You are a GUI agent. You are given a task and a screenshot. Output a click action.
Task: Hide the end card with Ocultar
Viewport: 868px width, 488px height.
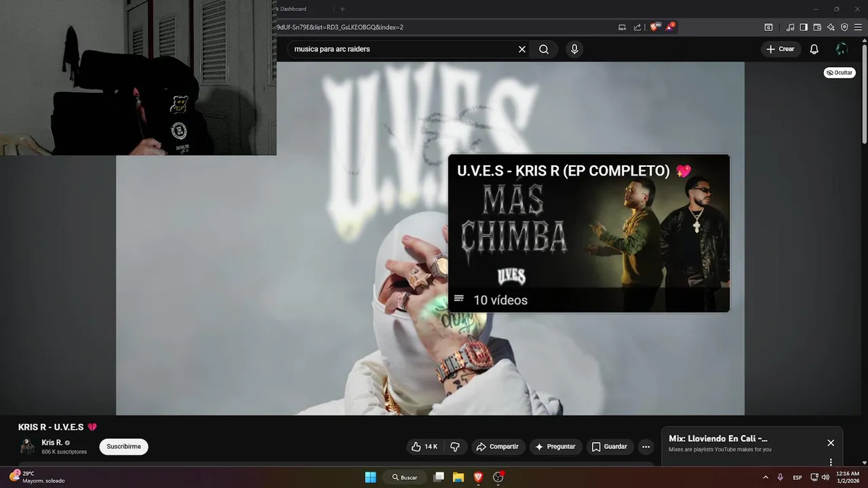pyautogui.click(x=840, y=73)
